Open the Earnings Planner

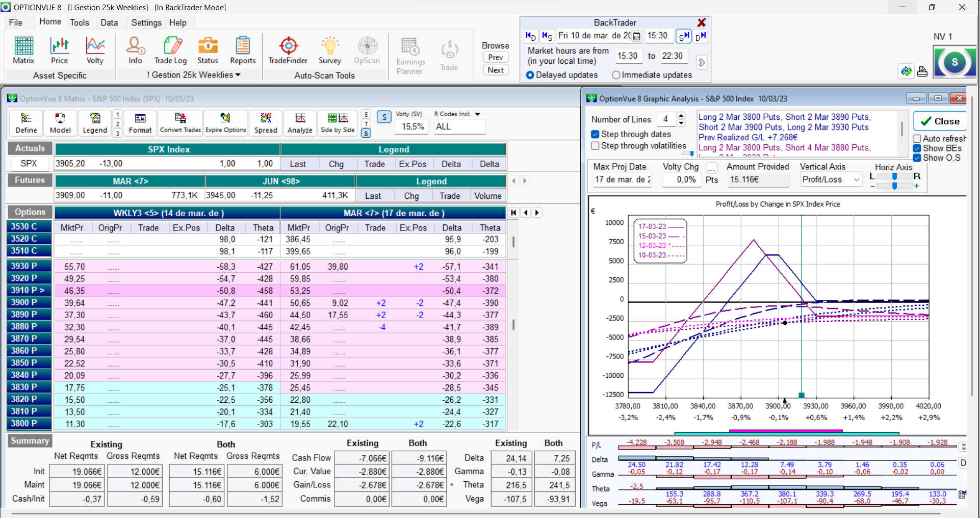tap(410, 56)
